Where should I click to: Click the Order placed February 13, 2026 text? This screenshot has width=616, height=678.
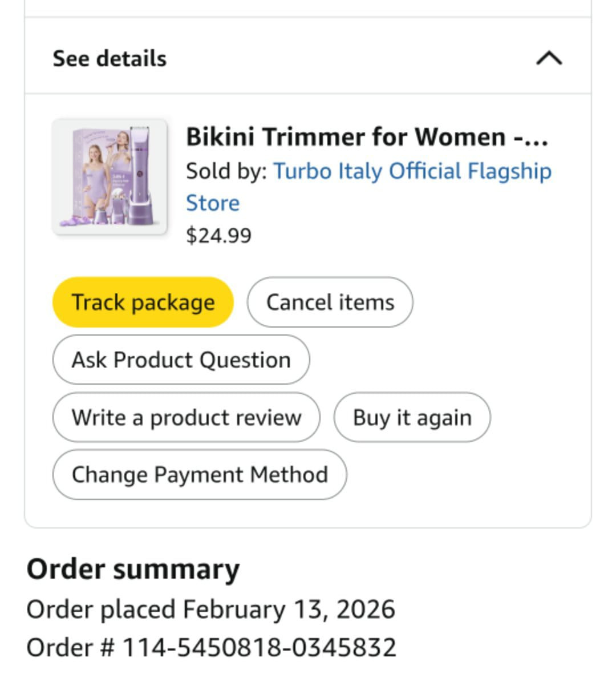(210, 609)
